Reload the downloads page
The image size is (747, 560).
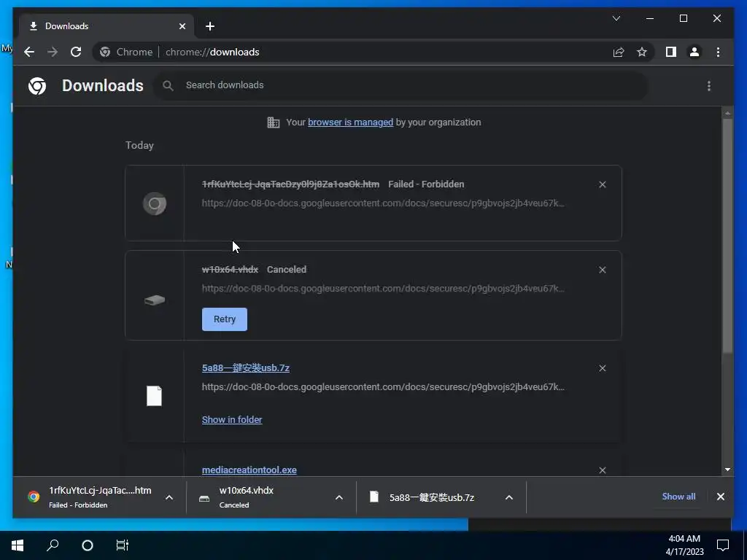pyautogui.click(x=76, y=52)
